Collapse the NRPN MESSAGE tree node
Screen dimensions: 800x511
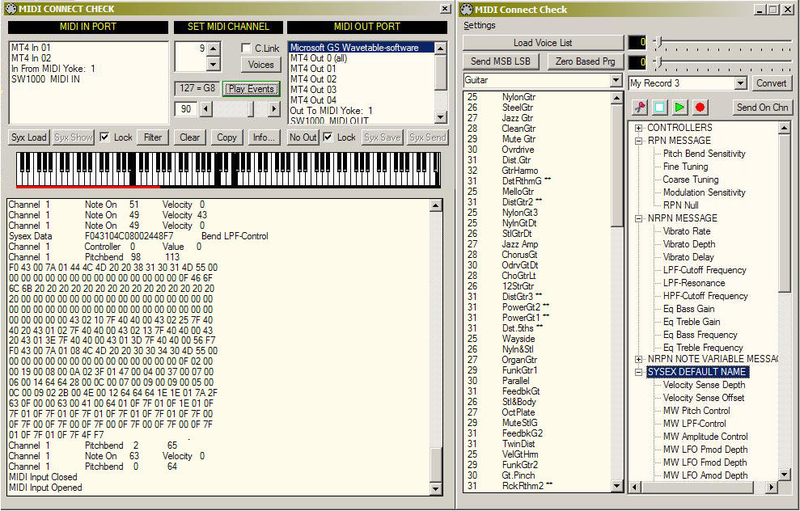[x=638, y=218]
